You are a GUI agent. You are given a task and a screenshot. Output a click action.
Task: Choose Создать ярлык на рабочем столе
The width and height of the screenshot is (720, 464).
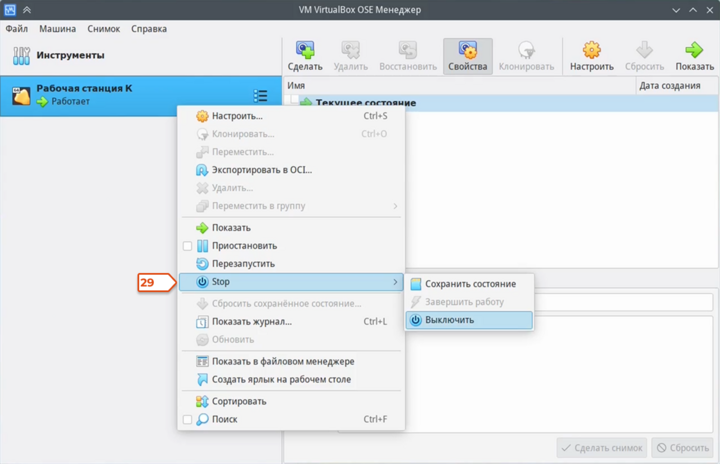tap(292, 379)
